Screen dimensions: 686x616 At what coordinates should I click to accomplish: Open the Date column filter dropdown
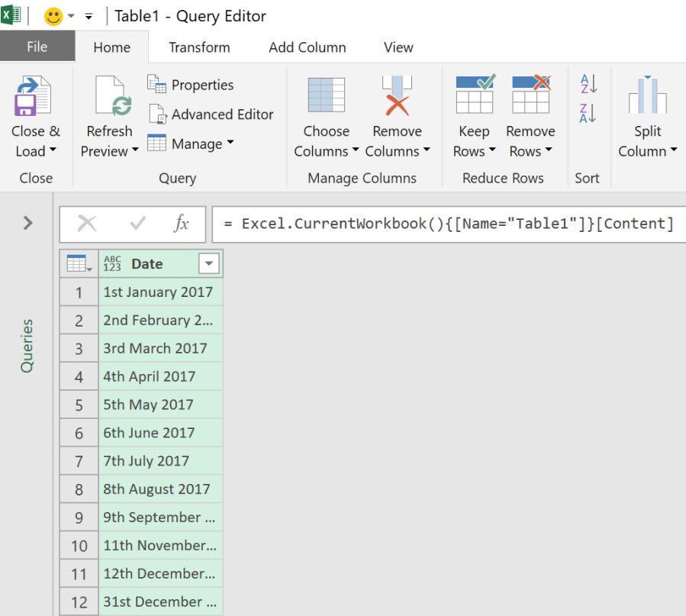[x=208, y=264]
